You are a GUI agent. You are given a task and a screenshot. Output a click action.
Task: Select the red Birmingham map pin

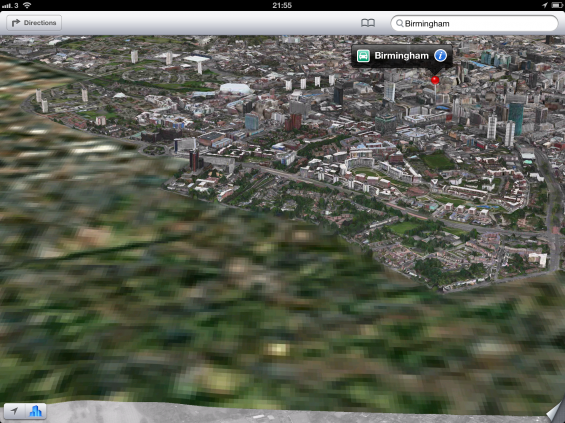pos(435,80)
